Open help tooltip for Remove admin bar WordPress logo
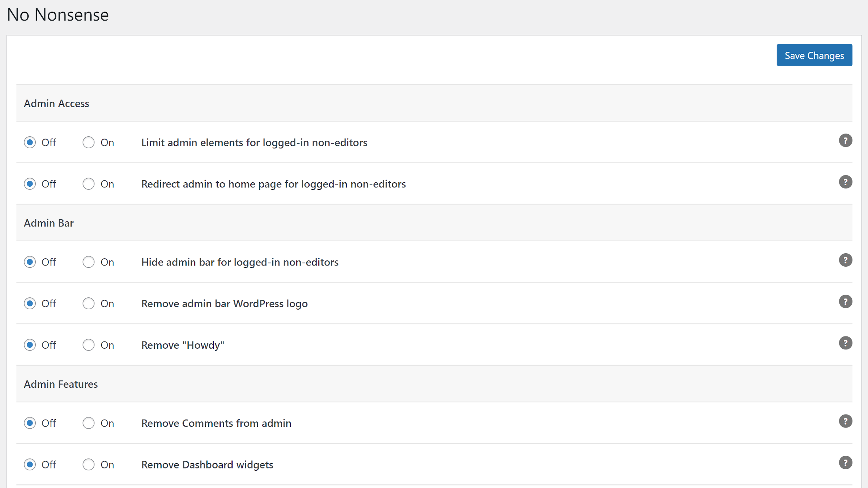This screenshot has height=488, width=868. click(845, 301)
